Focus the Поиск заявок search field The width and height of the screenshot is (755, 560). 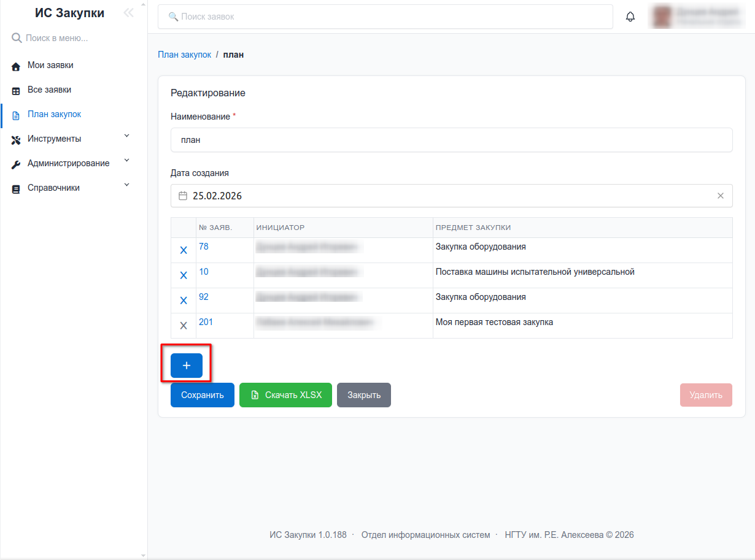click(385, 17)
